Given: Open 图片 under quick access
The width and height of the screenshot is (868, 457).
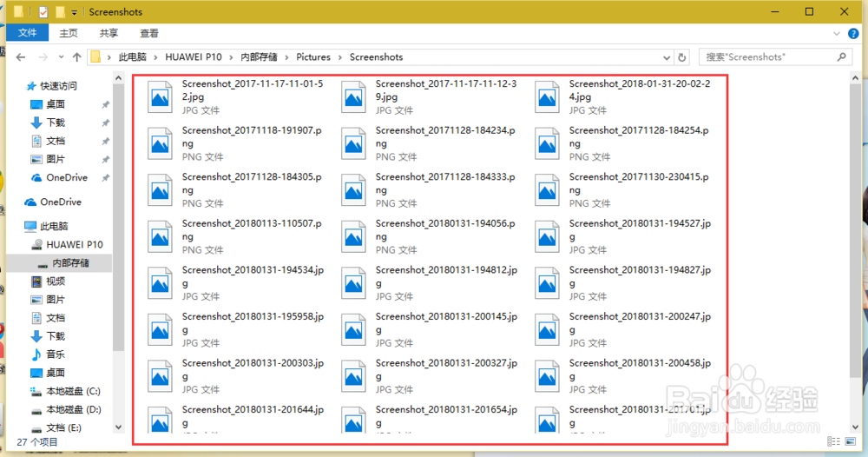Looking at the screenshot, I should tap(48, 159).
